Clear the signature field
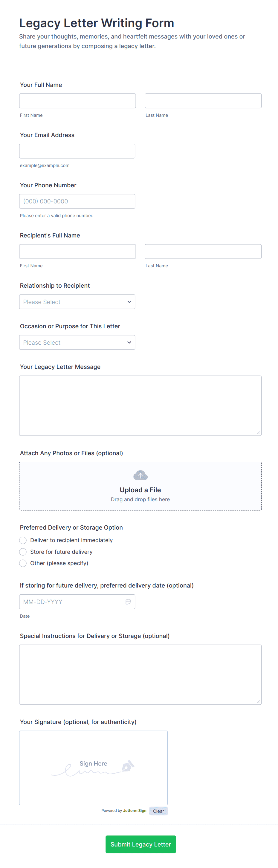The width and height of the screenshot is (278, 868). point(158,811)
